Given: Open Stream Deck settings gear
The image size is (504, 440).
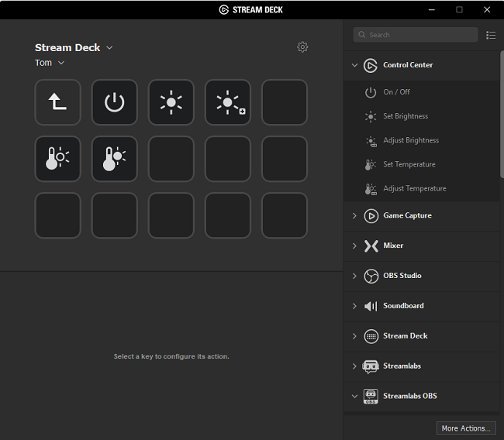Looking at the screenshot, I should (x=302, y=47).
